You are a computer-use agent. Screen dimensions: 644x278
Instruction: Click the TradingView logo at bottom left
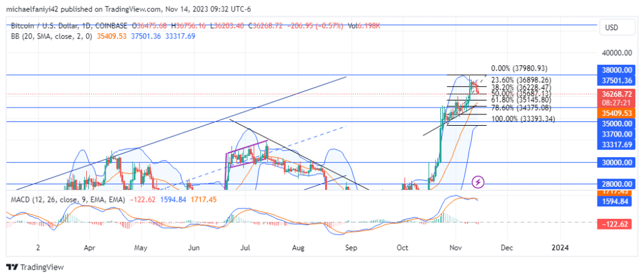point(35,267)
